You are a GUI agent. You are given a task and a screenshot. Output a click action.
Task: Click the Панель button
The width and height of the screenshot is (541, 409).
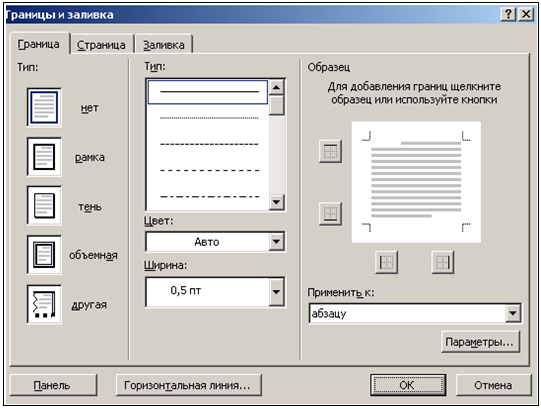pos(53,385)
